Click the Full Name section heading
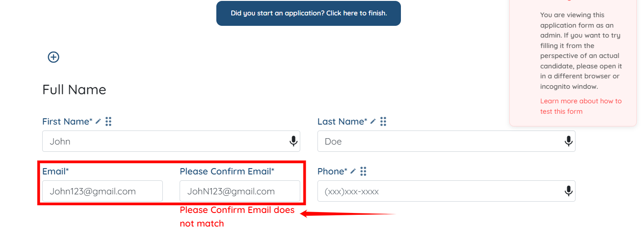Viewport: 644px width, 232px height. (x=74, y=90)
